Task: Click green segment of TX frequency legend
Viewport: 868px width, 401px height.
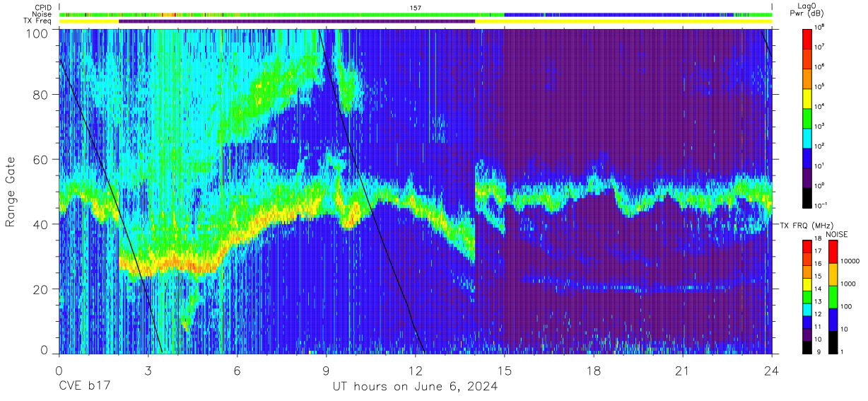Action: pyautogui.click(x=808, y=296)
